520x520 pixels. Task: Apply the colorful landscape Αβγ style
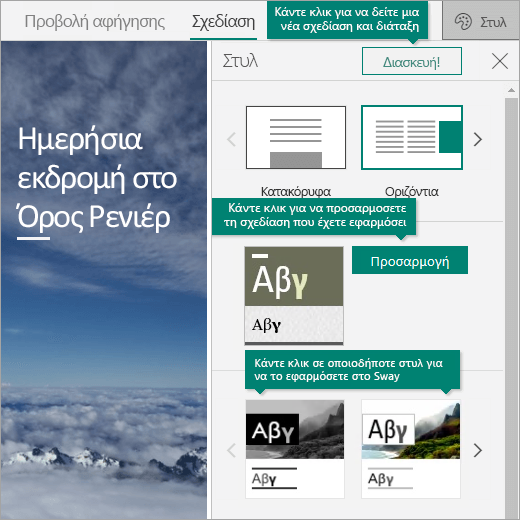pos(411,449)
